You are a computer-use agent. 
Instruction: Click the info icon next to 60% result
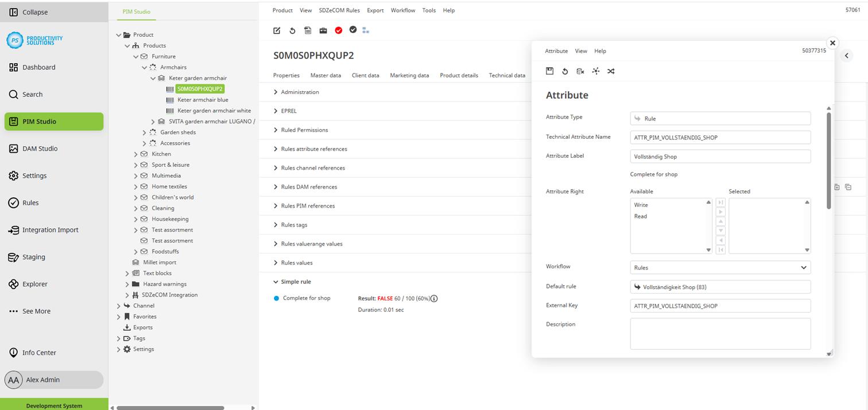click(x=434, y=298)
